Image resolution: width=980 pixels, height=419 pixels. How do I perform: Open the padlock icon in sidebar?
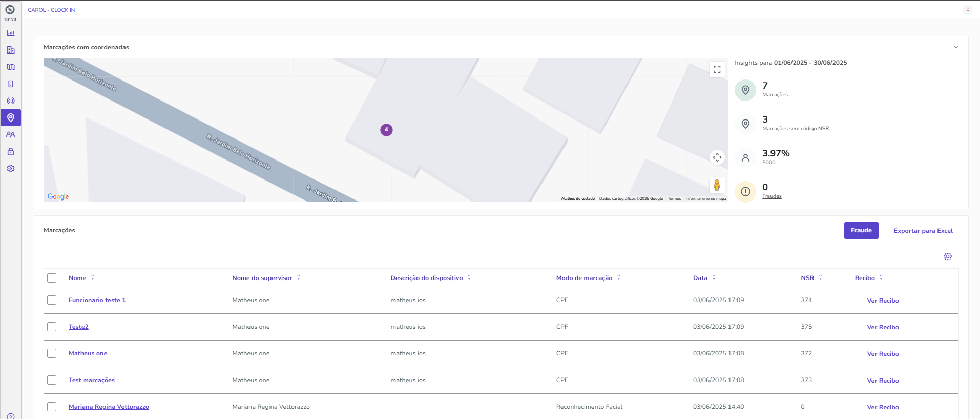pos(11,152)
